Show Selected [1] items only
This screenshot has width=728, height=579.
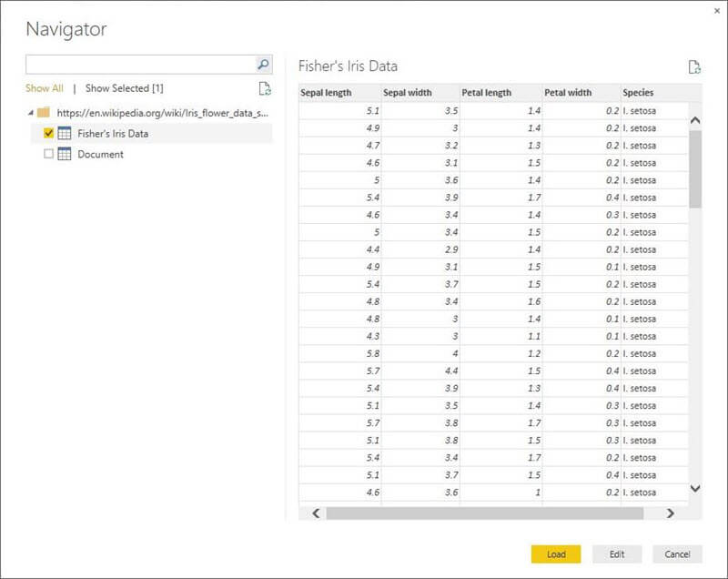tap(125, 88)
